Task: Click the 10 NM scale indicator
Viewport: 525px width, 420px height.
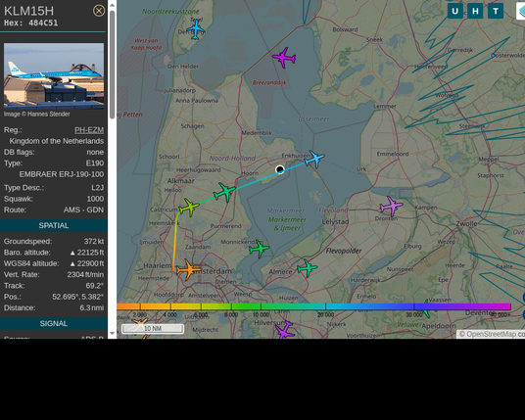Action: pyautogui.click(x=153, y=329)
